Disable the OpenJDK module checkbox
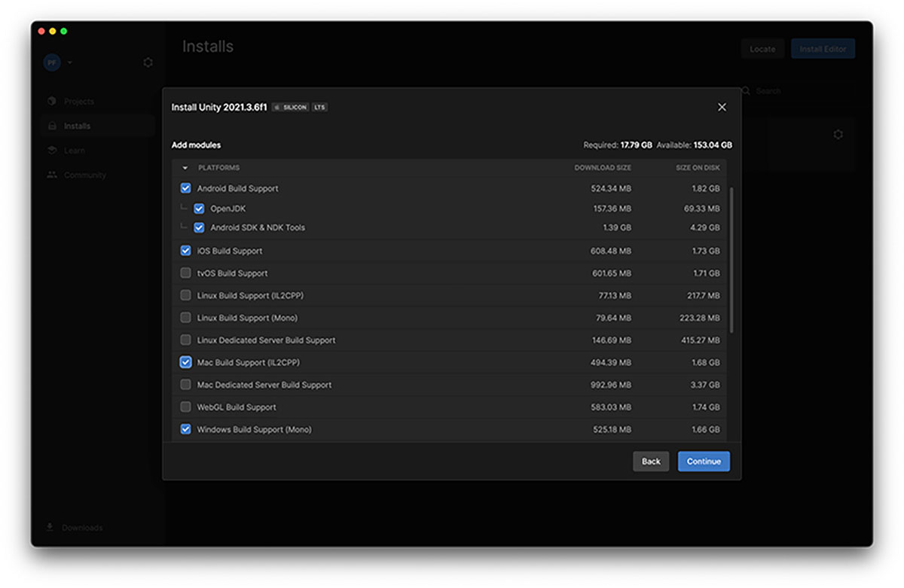Viewport: 904px width, 588px height. pyautogui.click(x=199, y=209)
